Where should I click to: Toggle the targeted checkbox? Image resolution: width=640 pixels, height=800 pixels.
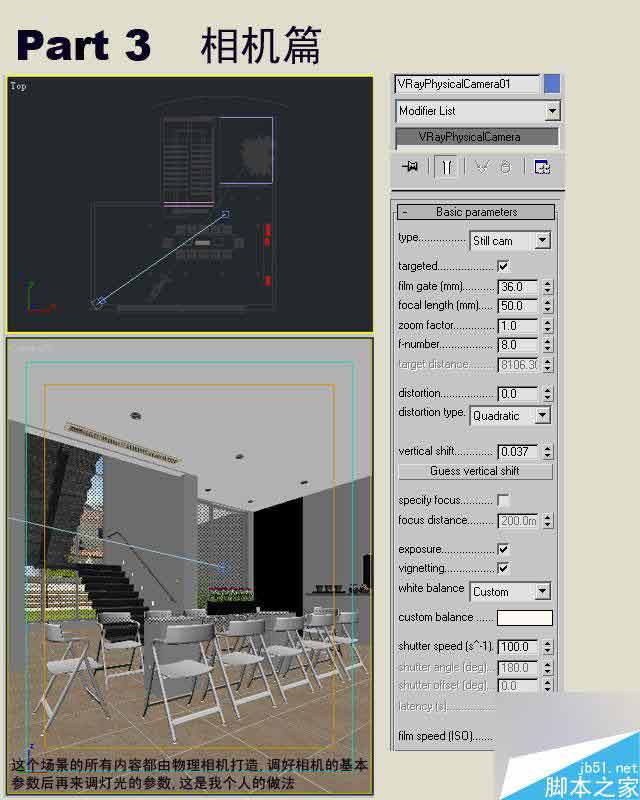[x=503, y=266]
